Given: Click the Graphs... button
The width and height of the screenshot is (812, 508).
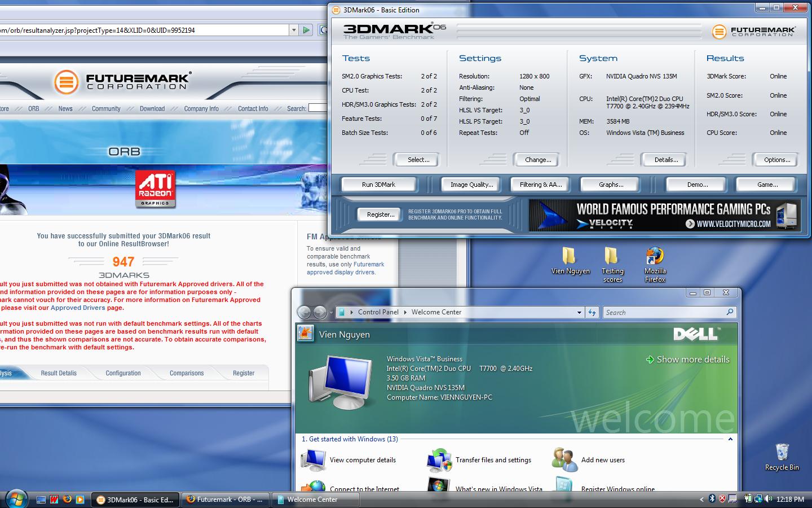Looking at the screenshot, I should (611, 185).
